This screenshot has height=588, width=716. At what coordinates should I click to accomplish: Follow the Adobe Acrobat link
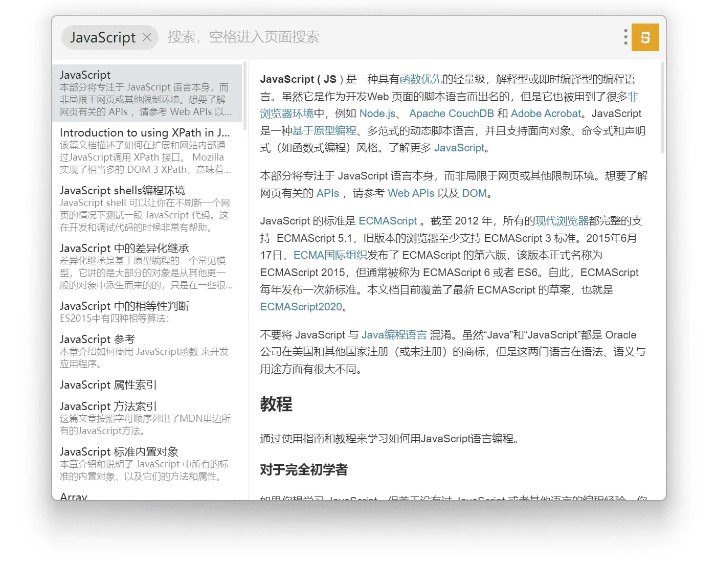tap(546, 114)
